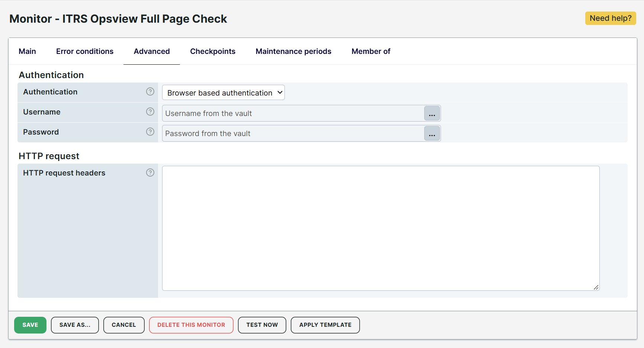Viewport: 644px width, 348px height.
Task: Open the Maintenance periods tab
Action: tap(293, 51)
